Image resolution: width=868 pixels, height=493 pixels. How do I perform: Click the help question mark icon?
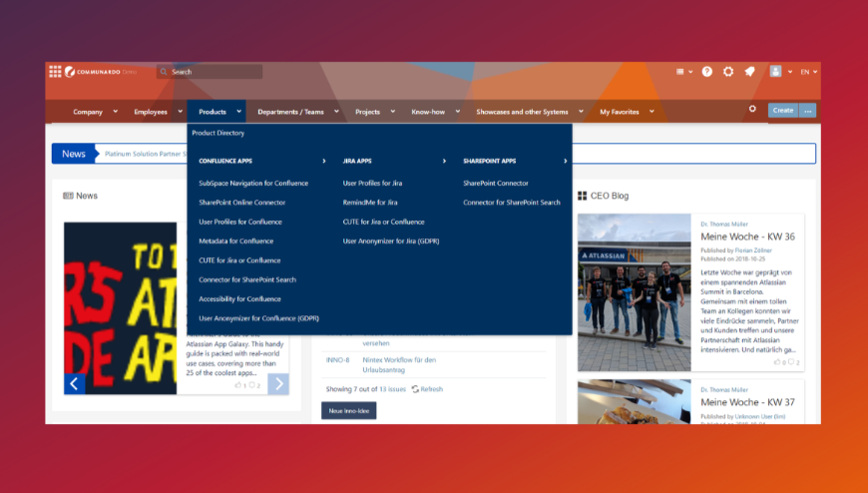707,72
